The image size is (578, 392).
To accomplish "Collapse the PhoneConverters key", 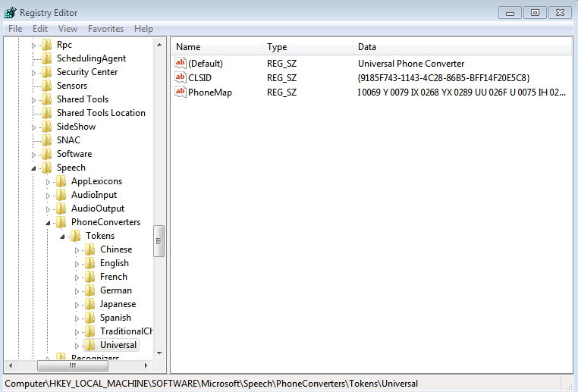I will click(x=48, y=223).
